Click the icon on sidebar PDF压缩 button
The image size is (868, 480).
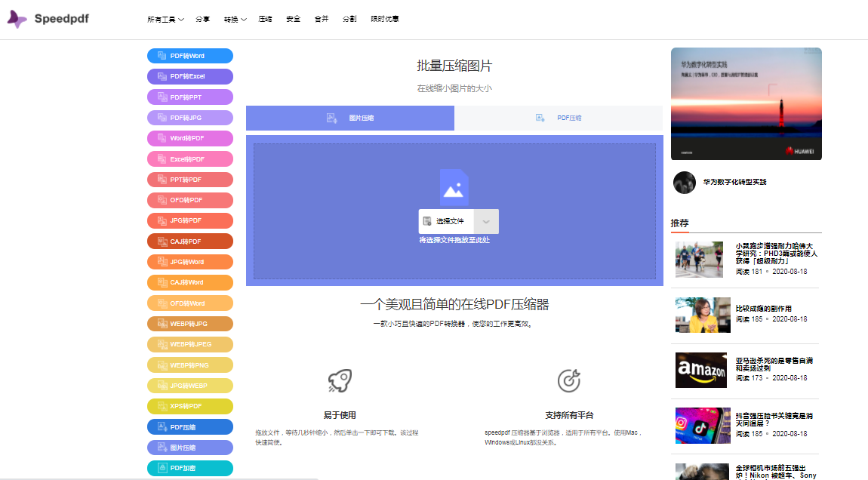(x=162, y=427)
